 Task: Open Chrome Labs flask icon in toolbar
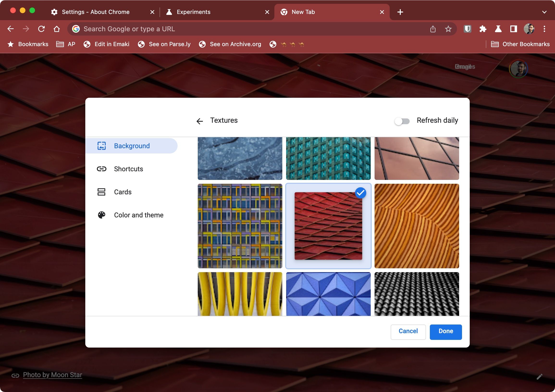click(x=499, y=29)
